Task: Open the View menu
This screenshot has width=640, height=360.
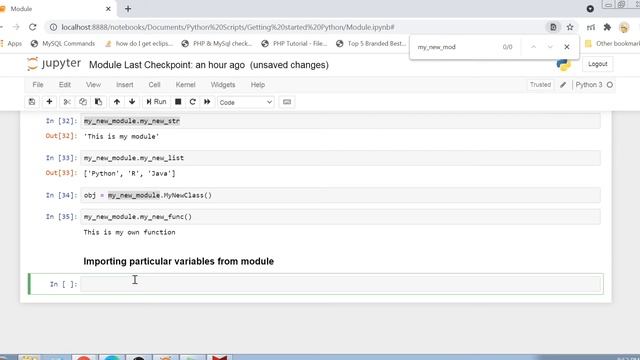Action: coord(93,85)
